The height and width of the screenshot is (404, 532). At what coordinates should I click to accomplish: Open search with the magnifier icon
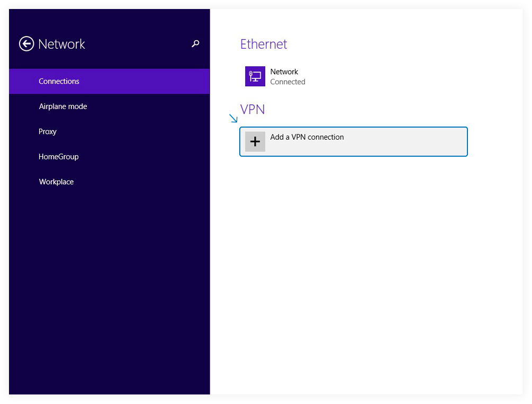click(195, 43)
